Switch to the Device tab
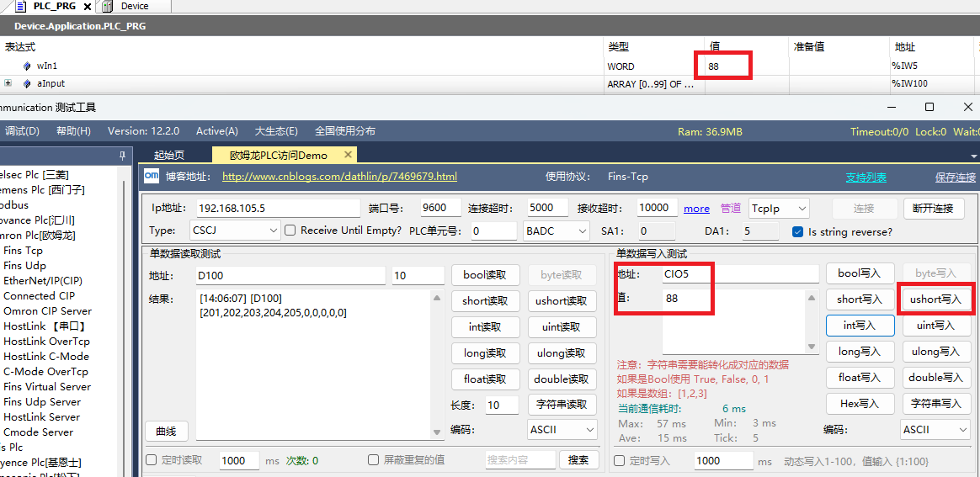 coord(135,6)
